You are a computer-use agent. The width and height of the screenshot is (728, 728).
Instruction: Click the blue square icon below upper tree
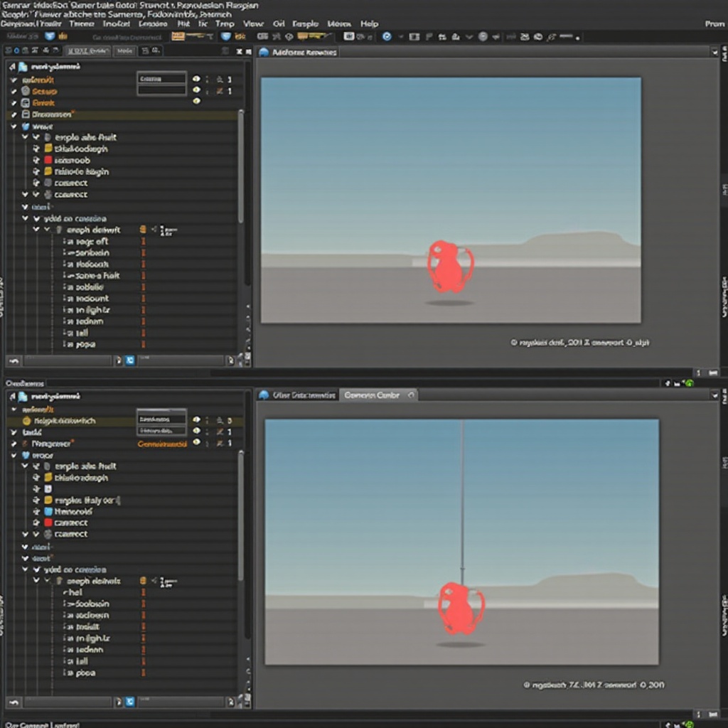(x=130, y=360)
